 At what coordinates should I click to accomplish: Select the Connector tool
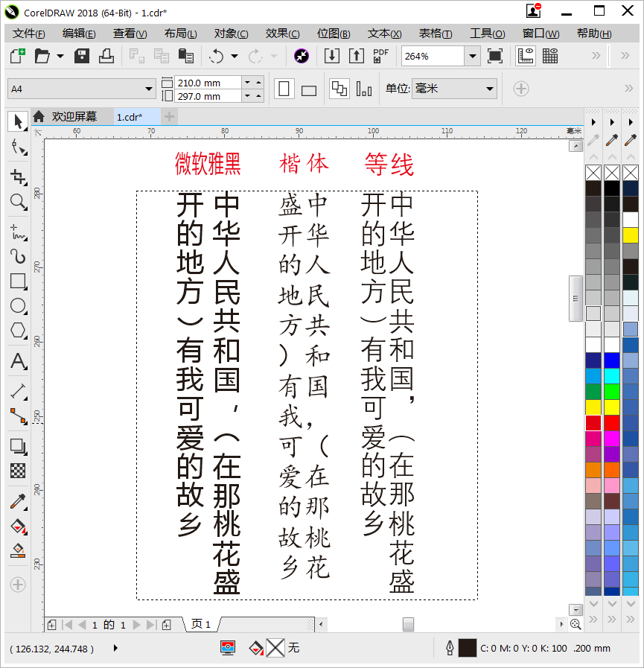(18, 416)
